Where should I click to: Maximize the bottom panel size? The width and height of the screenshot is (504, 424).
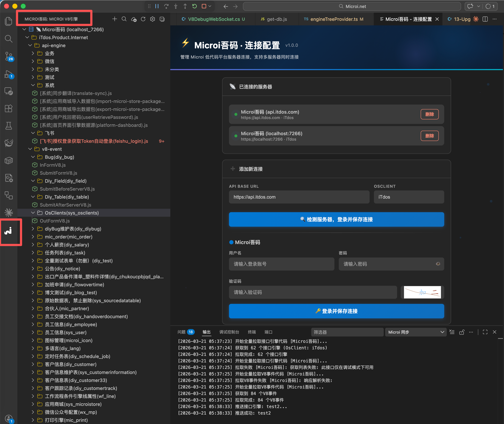(x=485, y=332)
